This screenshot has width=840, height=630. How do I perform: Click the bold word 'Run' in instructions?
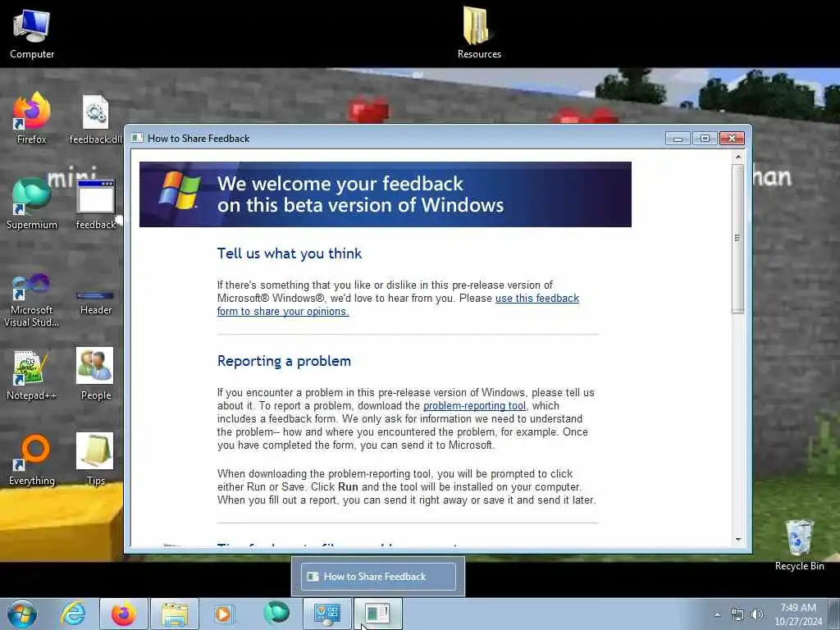348,487
